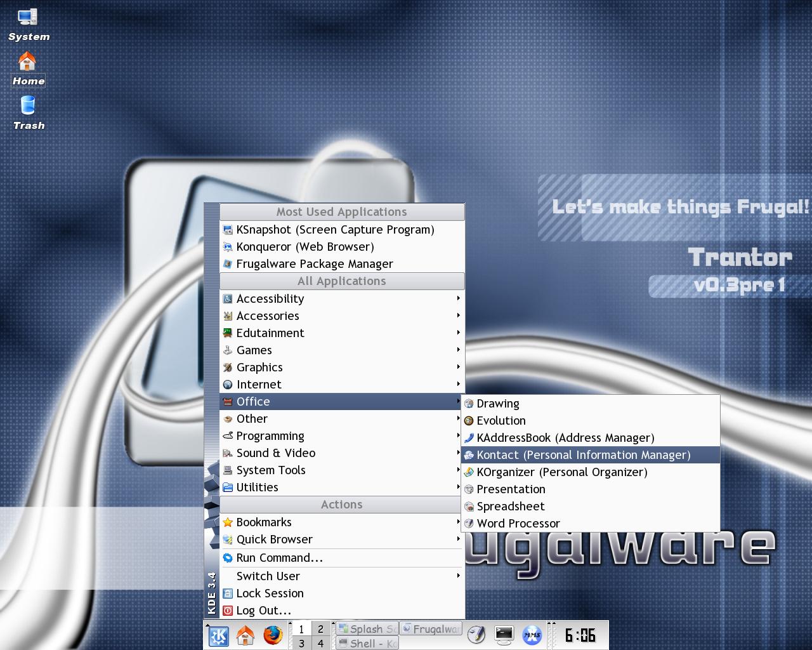The height and width of the screenshot is (650, 812).
Task: Click the Internet globe icon
Action: tap(228, 385)
